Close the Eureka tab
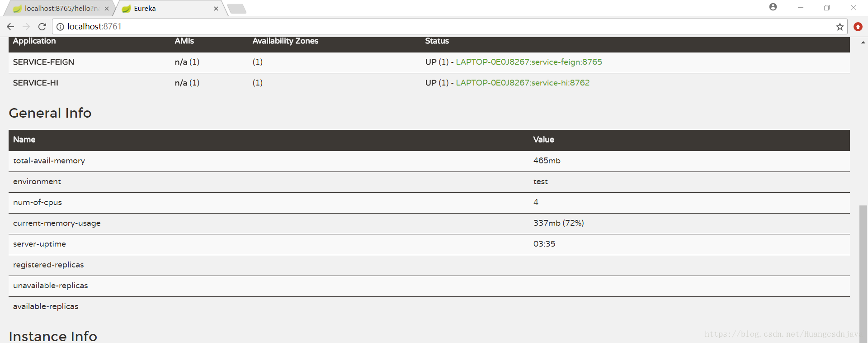Image resolution: width=868 pixels, height=343 pixels. [x=216, y=9]
